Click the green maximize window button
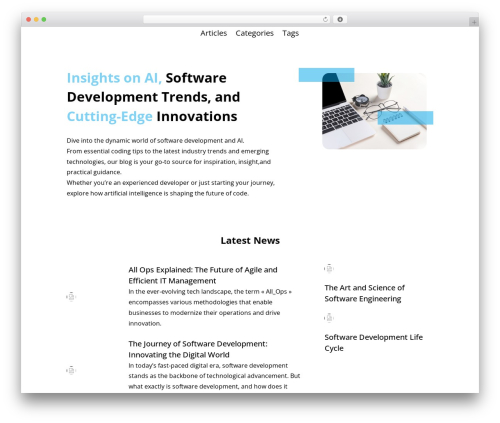Viewport: 500px width, 423px height. click(x=44, y=20)
